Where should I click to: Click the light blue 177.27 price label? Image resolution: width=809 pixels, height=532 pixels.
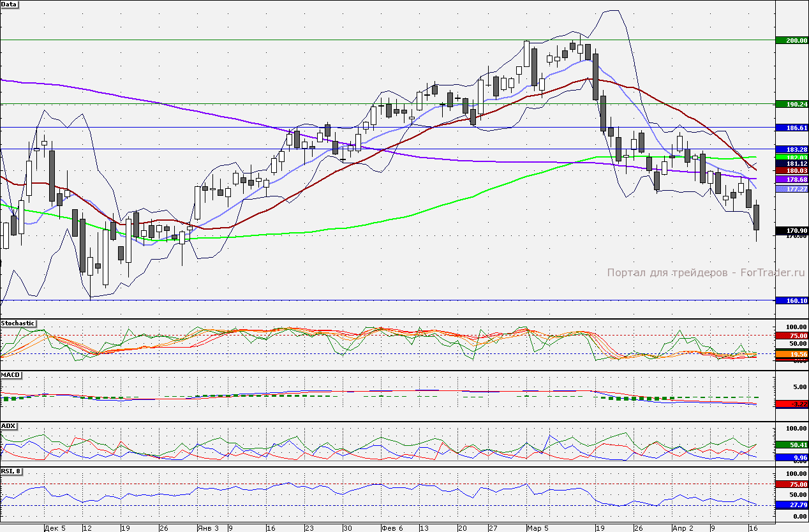(x=792, y=189)
